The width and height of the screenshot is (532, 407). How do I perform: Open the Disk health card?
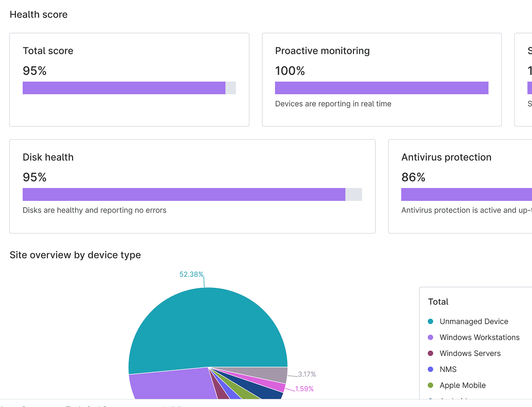pyautogui.click(x=192, y=186)
